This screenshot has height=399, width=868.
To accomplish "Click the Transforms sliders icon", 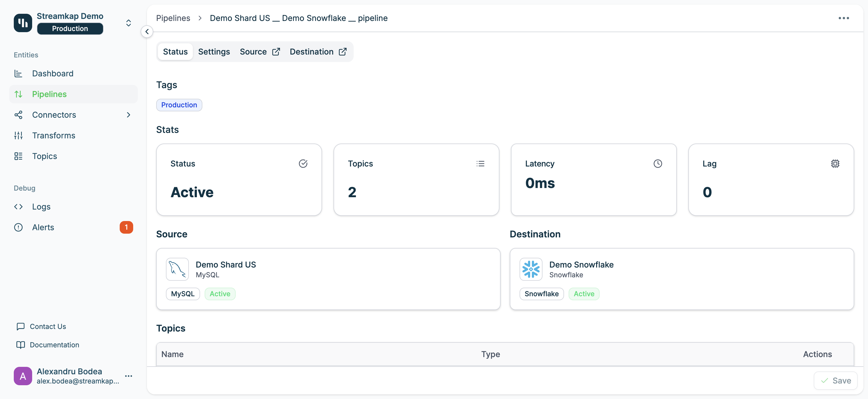I will click(x=18, y=135).
